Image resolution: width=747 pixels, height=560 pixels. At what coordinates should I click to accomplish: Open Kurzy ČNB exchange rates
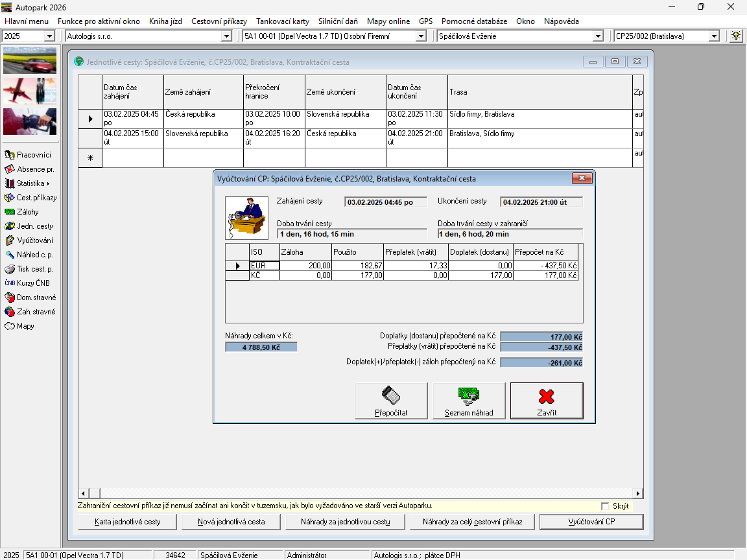[x=10, y=283]
